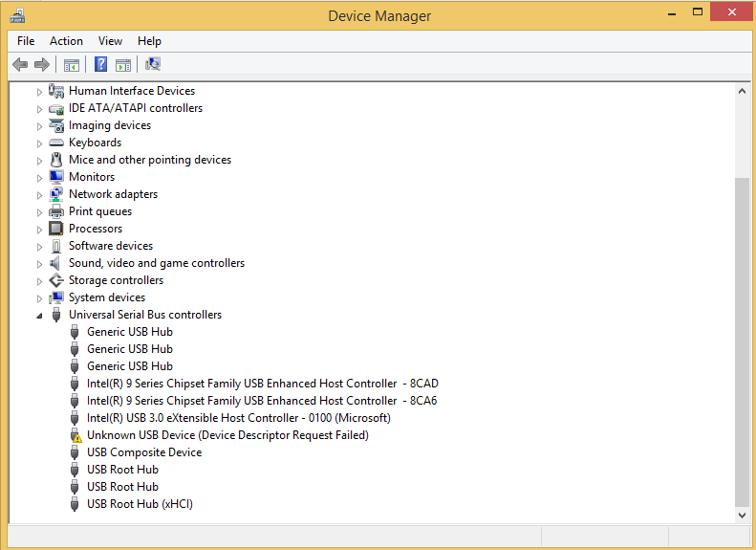This screenshot has height=550, width=756.
Task: Click the USB Root Hub (xHCI) plug icon
Action: [75, 504]
